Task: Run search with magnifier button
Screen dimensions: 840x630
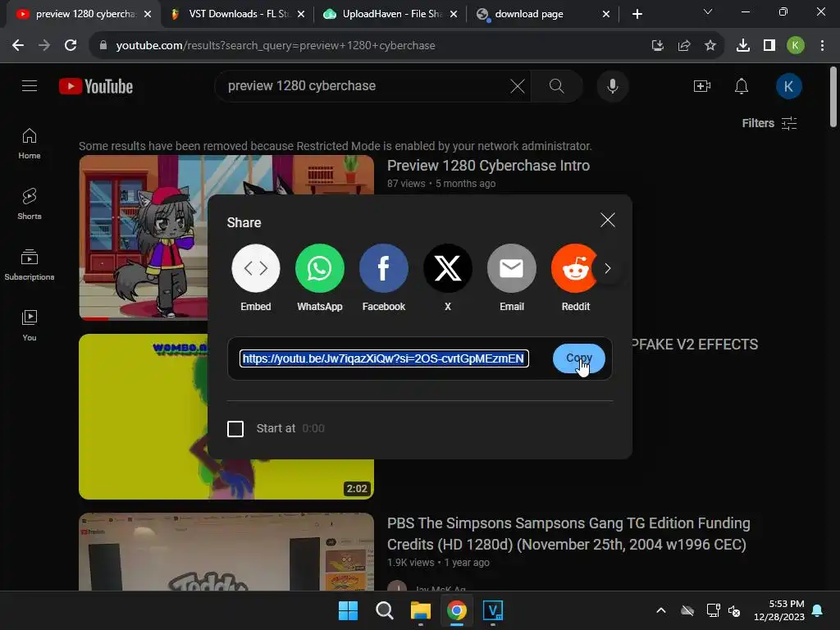Action: [x=557, y=85]
